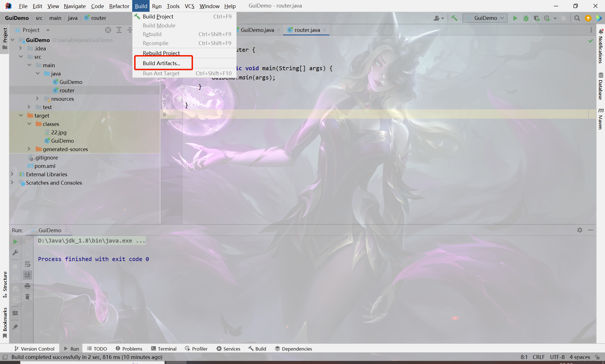Image resolution: width=605 pixels, height=364 pixels.
Task: Open the TODO tool window
Action: [x=97, y=349]
